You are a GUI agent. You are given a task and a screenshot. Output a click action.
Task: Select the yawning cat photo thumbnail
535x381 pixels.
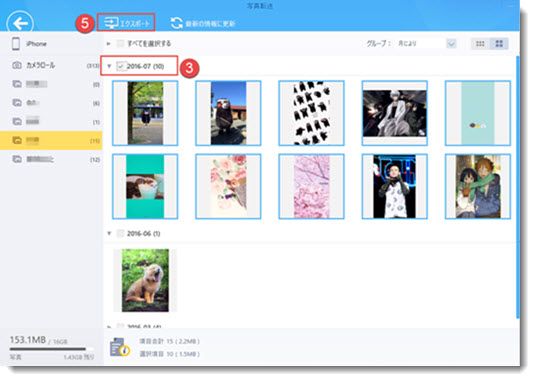[x=145, y=280]
